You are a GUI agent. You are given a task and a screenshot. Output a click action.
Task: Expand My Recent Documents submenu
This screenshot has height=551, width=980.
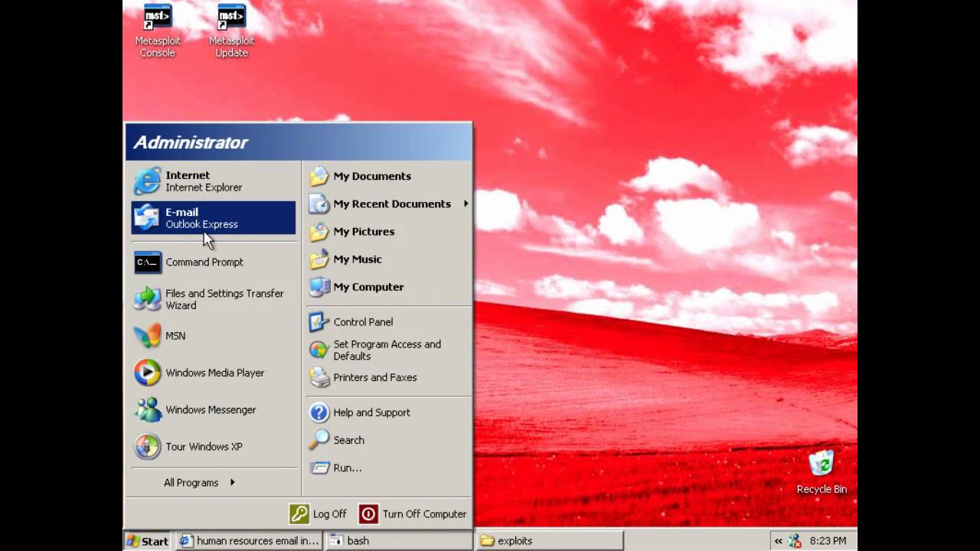pyautogui.click(x=388, y=204)
